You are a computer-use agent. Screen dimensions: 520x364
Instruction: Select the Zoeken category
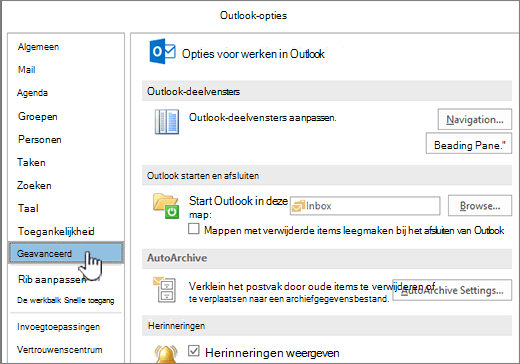34,185
